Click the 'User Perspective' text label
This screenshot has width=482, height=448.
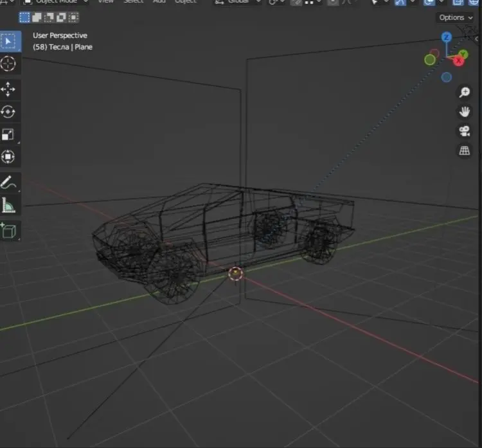tap(60, 35)
